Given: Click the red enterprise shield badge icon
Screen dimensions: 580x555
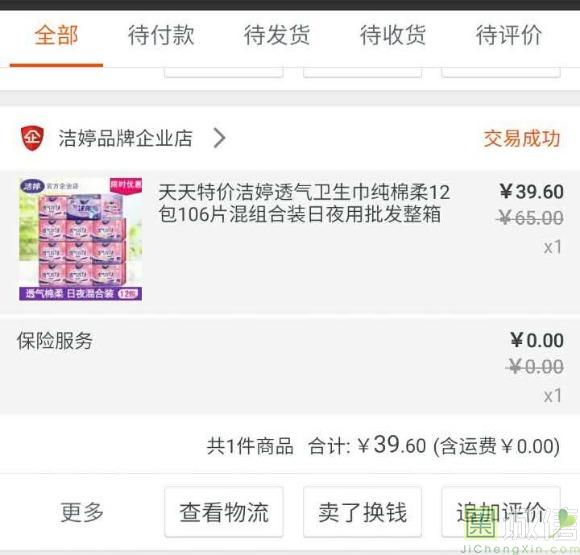Looking at the screenshot, I should click(32, 138).
